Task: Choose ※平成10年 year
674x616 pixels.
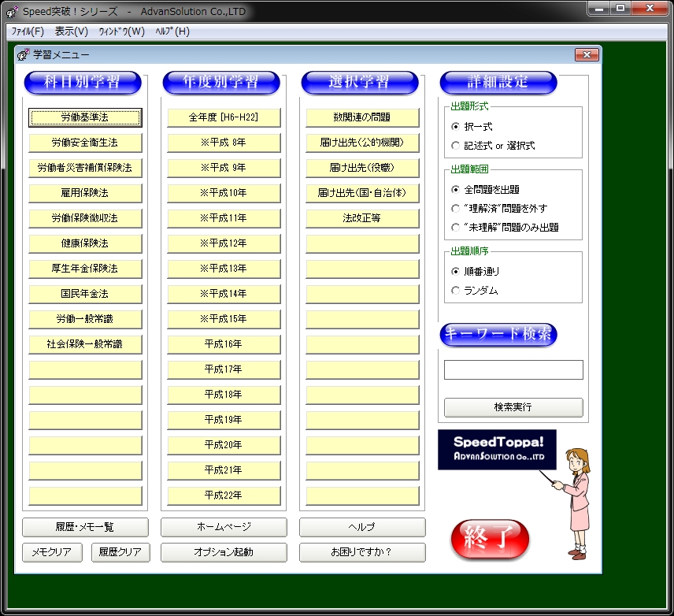Action: click(224, 193)
